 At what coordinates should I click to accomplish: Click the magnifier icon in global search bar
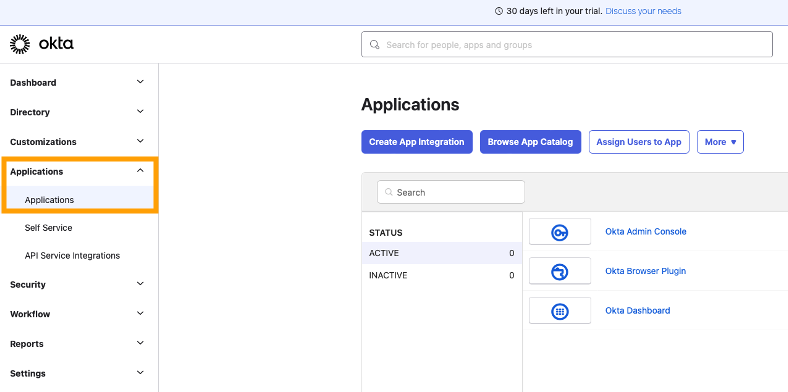point(374,45)
